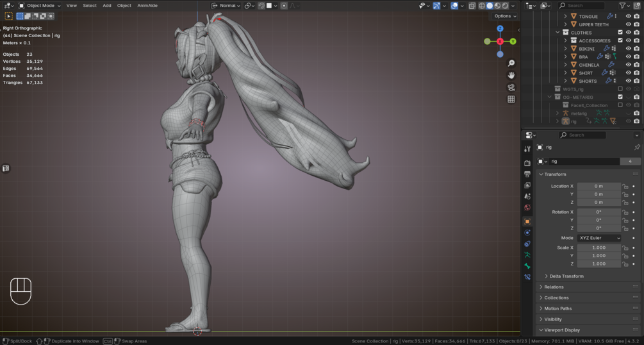Open the orange Object properties tab

point(527,222)
